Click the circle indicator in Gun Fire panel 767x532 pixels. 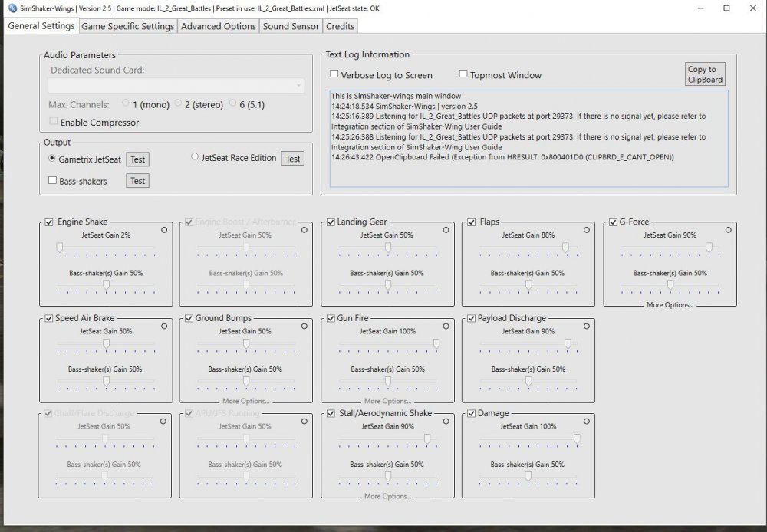[445, 326]
